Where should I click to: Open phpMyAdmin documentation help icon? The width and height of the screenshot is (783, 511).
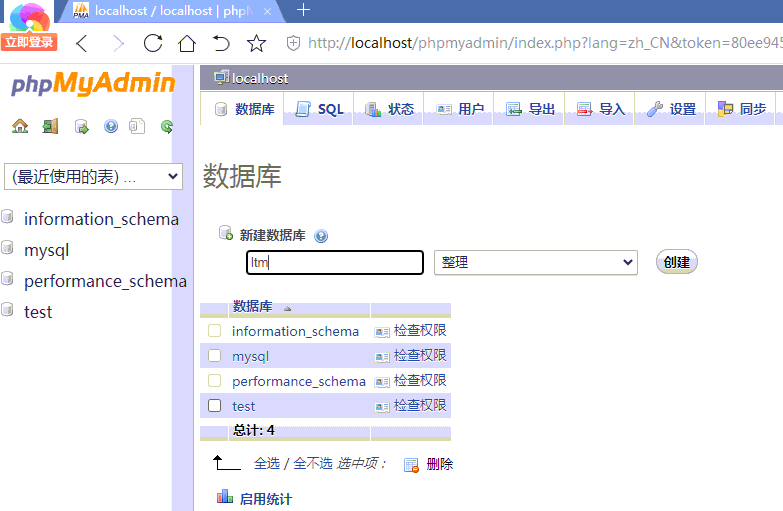(x=111, y=126)
